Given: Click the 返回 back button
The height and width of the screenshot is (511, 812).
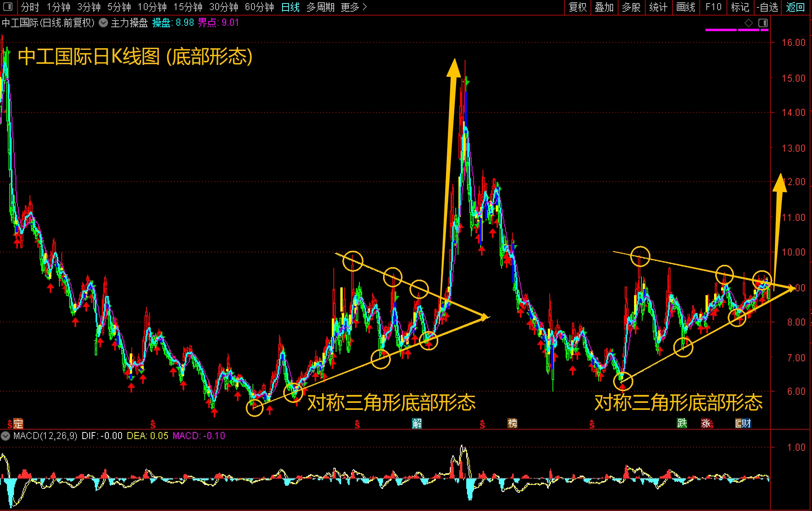Looking at the screenshot, I should pos(795,7).
